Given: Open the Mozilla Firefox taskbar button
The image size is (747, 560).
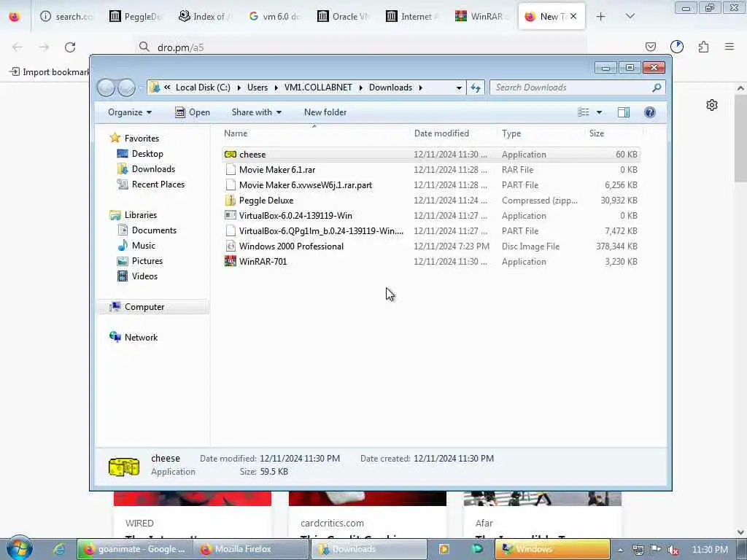Looking at the screenshot, I should point(251,549).
